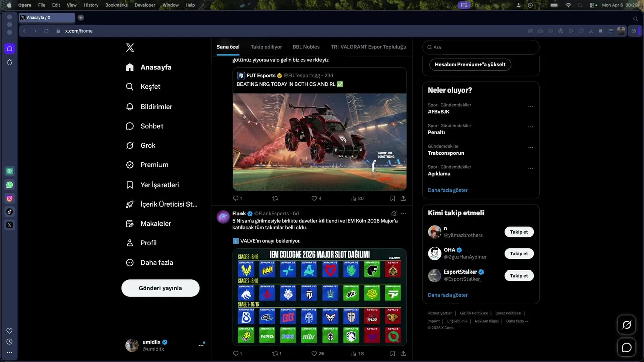This screenshot has height=362, width=644.
Task: Open TikTok in Opera sidebar
Action: click(9, 212)
